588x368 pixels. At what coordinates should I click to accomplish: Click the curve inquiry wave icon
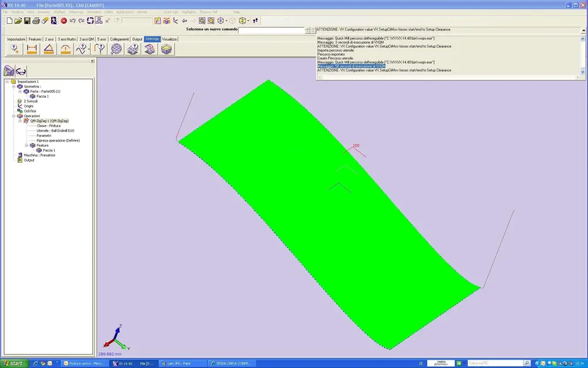click(80, 49)
